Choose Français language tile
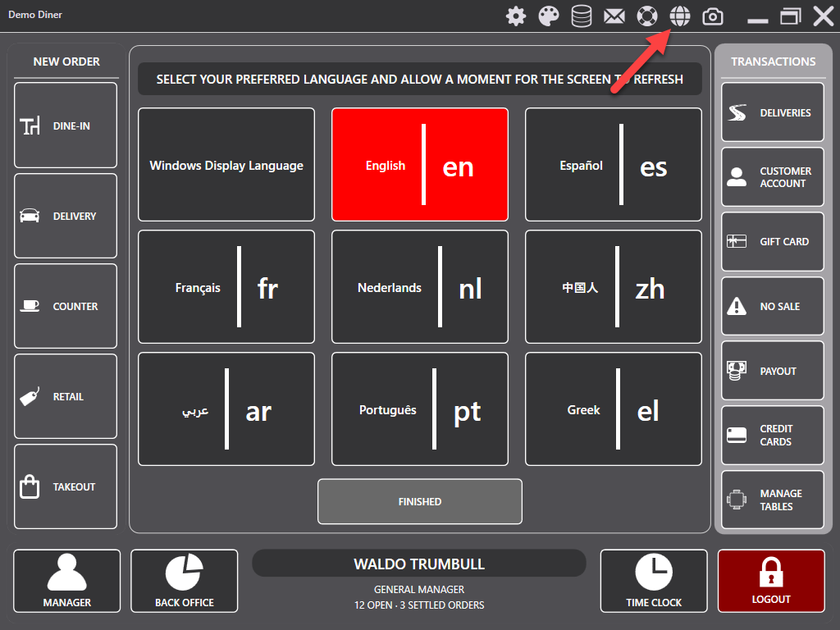840x630 pixels. [x=226, y=287]
